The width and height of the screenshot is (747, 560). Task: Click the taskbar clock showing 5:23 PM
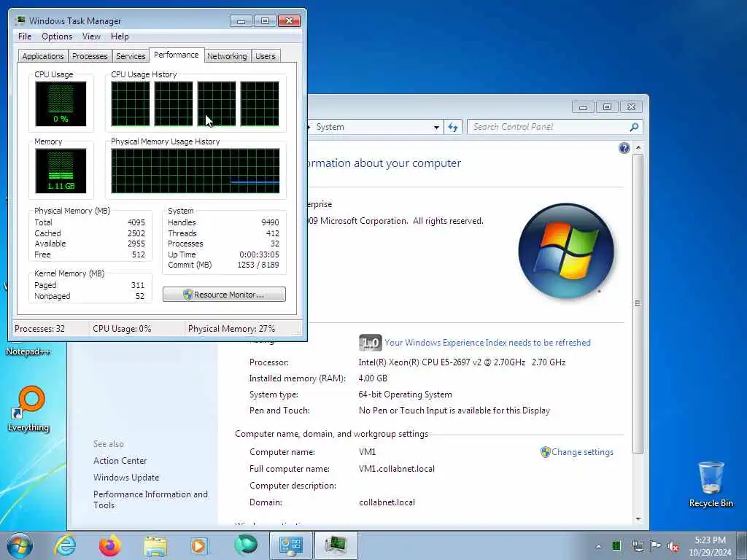coord(710,545)
